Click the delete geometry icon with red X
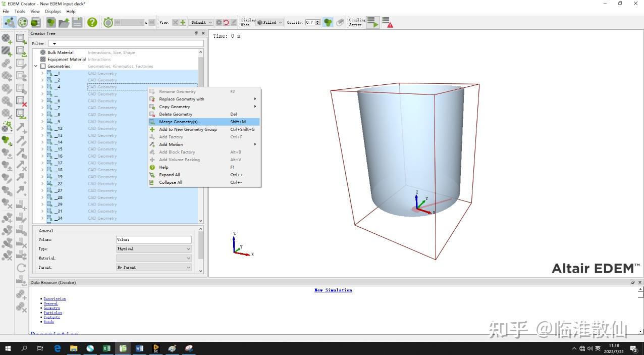This screenshot has width=644, height=355. click(x=21, y=102)
